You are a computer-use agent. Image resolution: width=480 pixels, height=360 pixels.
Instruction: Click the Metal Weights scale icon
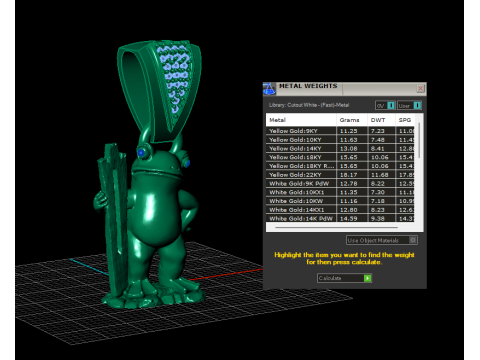pos(269,89)
